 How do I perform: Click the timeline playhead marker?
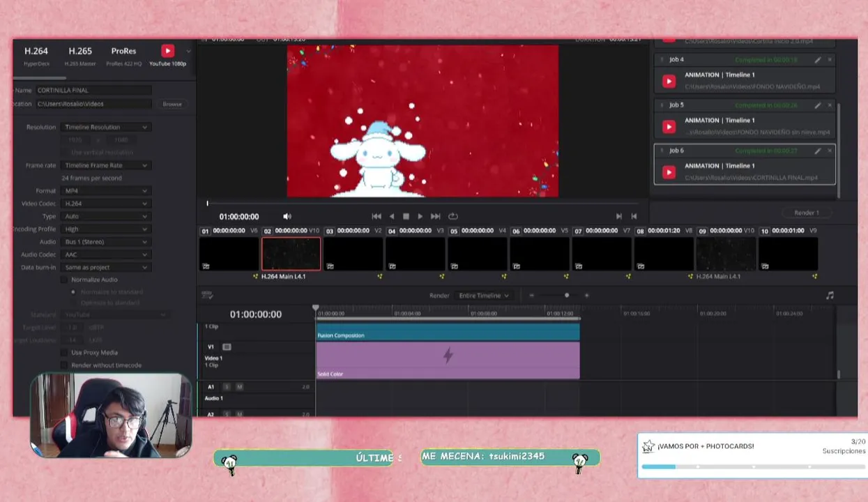pos(316,307)
